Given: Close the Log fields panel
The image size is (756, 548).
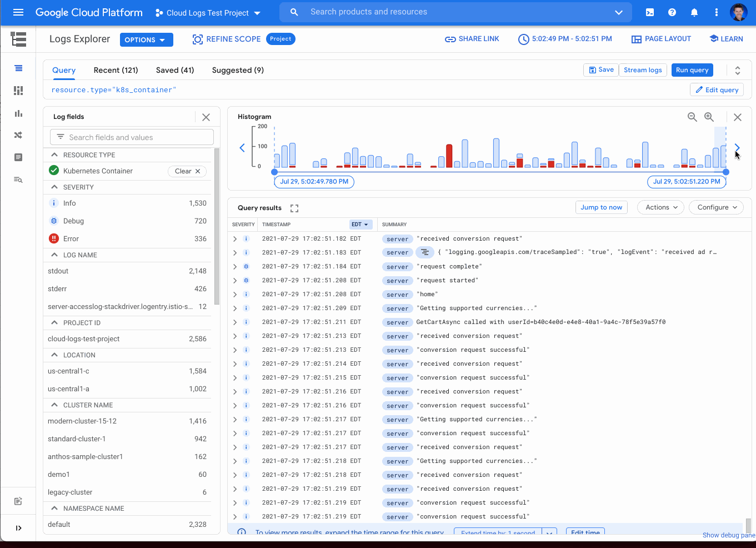Looking at the screenshot, I should (206, 117).
